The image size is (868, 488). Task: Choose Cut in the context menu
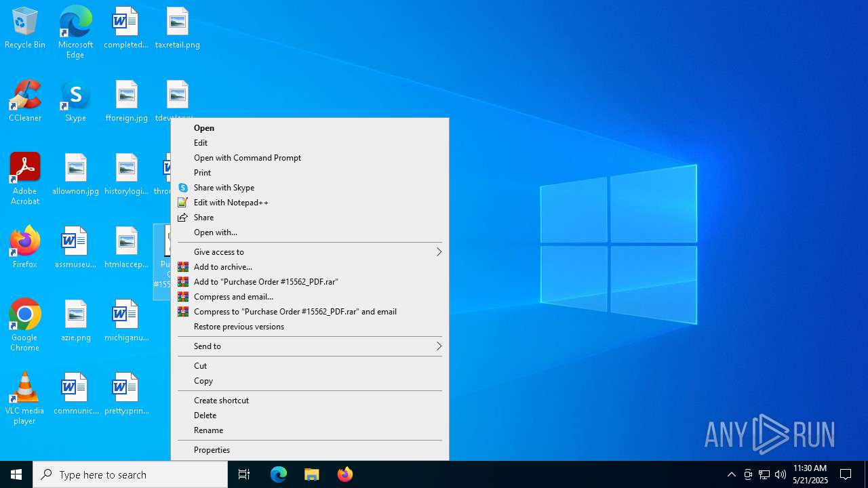[x=310, y=366]
